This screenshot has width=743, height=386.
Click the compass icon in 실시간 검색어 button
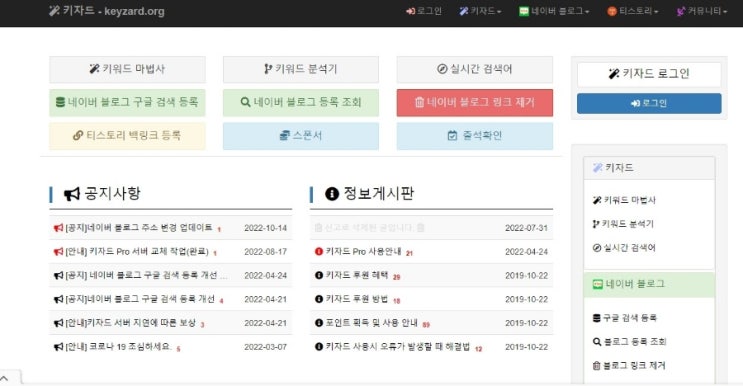point(442,69)
